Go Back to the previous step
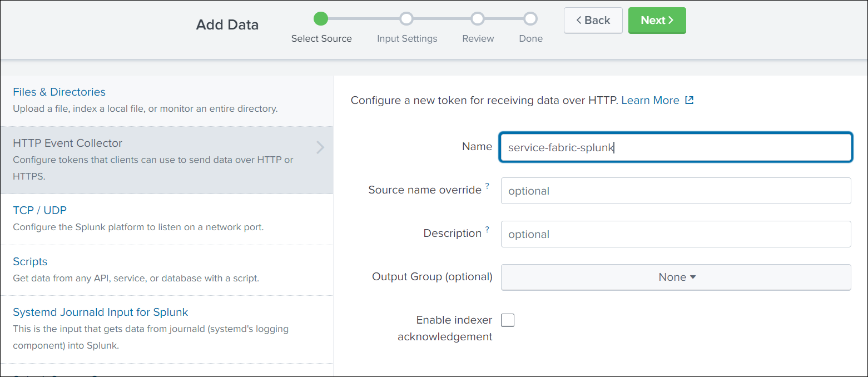868x377 pixels. [x=593, y=20]
